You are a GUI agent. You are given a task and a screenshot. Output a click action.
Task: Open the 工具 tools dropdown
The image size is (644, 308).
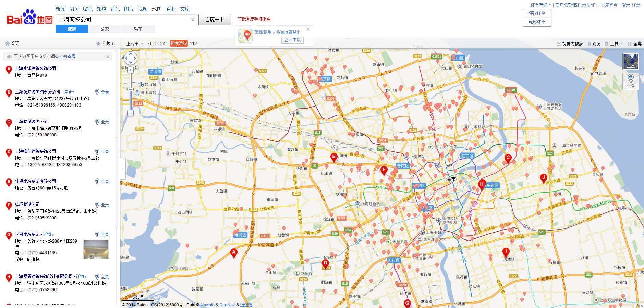[x=614, y=44]
